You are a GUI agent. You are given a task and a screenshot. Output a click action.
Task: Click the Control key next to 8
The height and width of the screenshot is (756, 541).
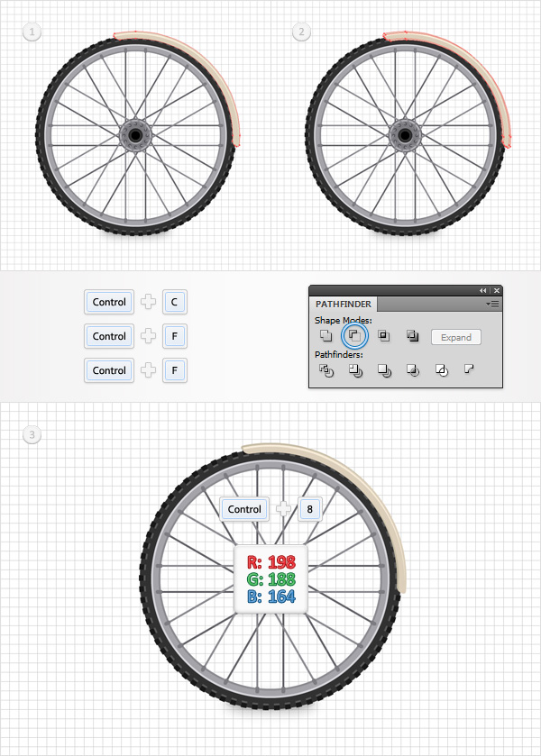(x=244, y=509)
